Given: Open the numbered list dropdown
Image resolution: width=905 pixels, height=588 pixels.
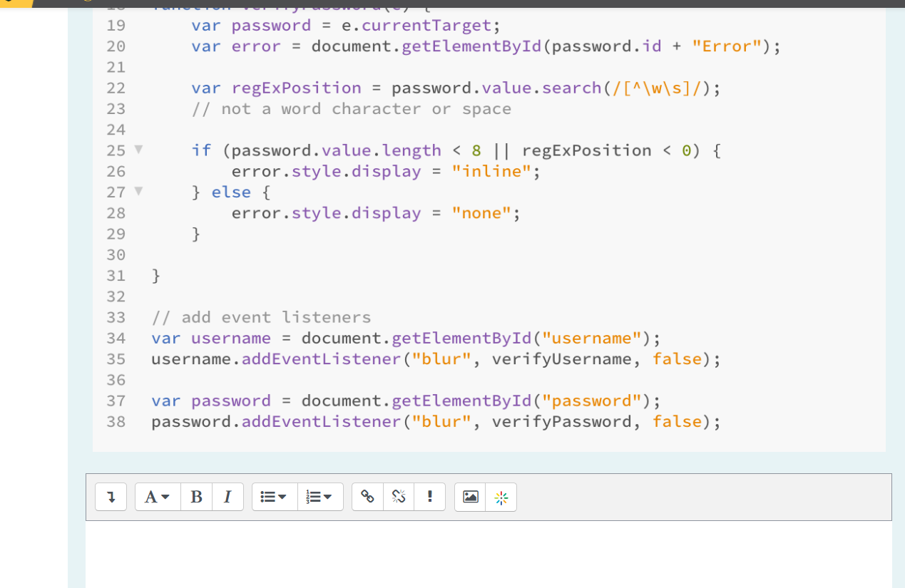Looking at the screenshot, I should [320, 497].
